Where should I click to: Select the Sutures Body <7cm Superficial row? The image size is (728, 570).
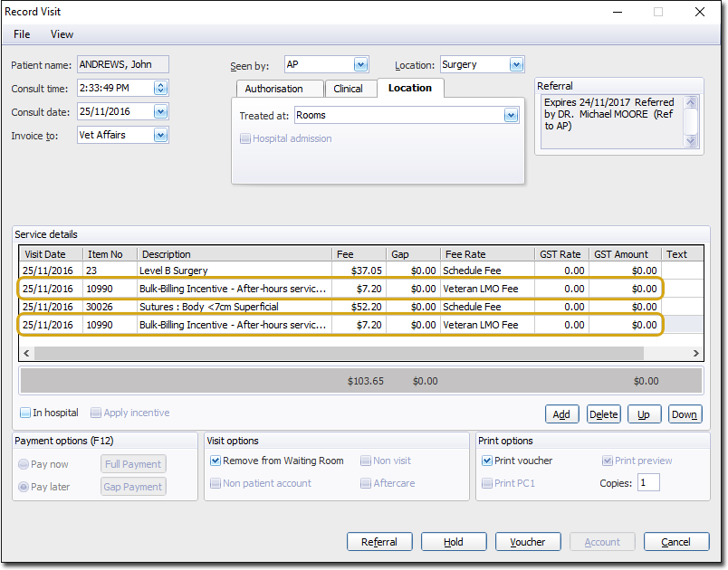pos(234,307)
